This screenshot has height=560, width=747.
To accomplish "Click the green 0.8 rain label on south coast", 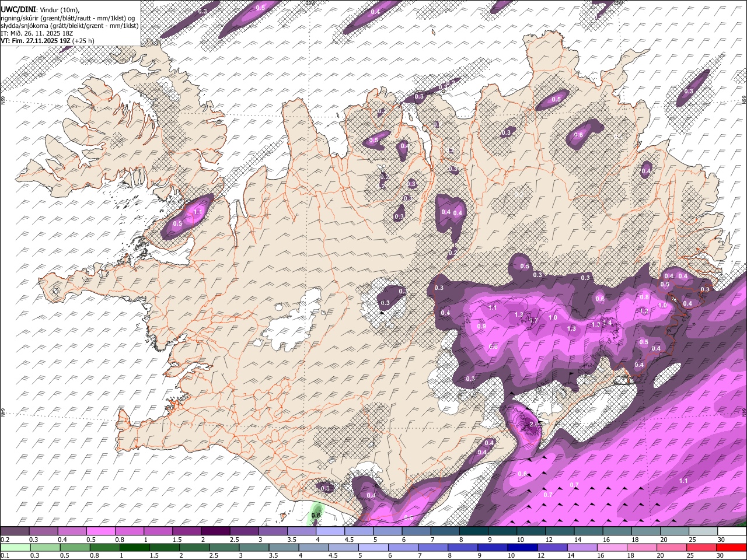I will point(316,515).
